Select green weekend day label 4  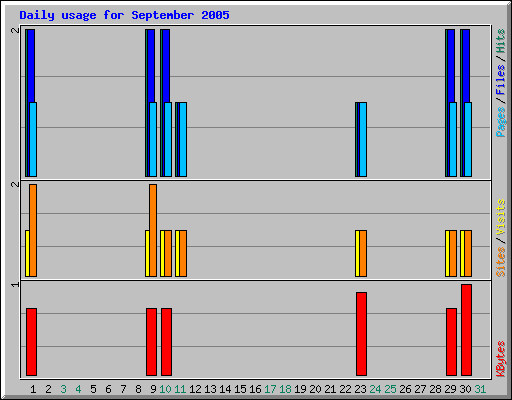coord(78,389)
